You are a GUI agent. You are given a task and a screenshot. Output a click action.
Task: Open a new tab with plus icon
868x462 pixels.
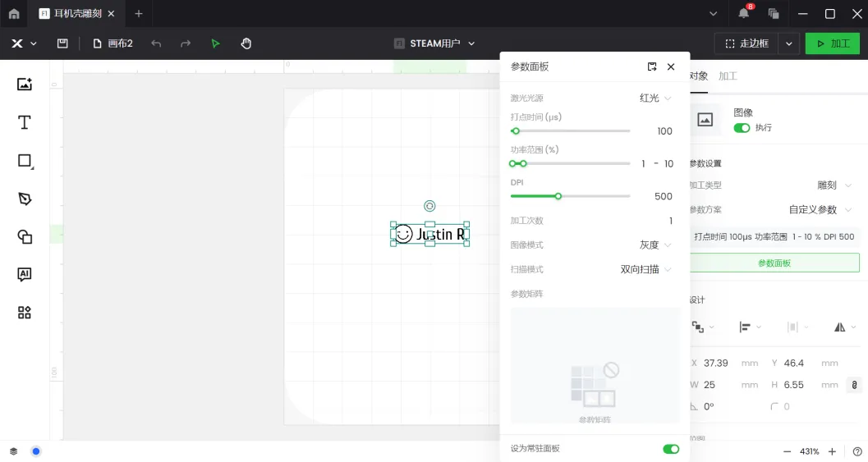(x=139, y=14)
